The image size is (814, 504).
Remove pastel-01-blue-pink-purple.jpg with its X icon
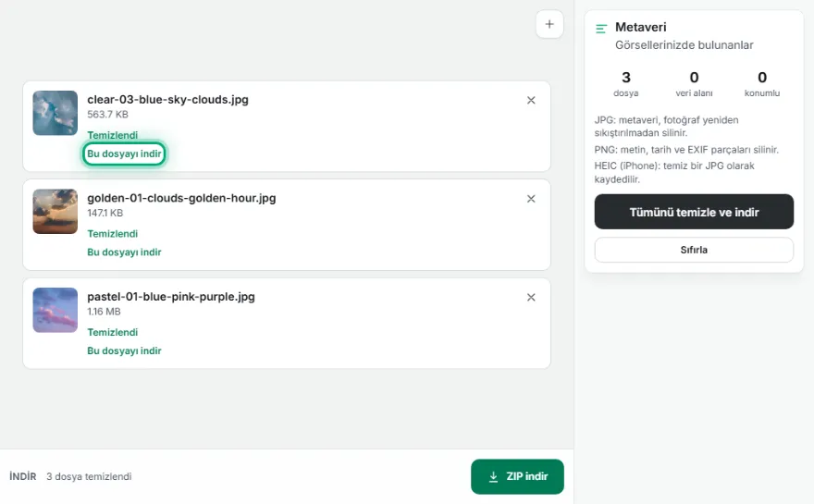pyautogui.click(x=531, y=298)
